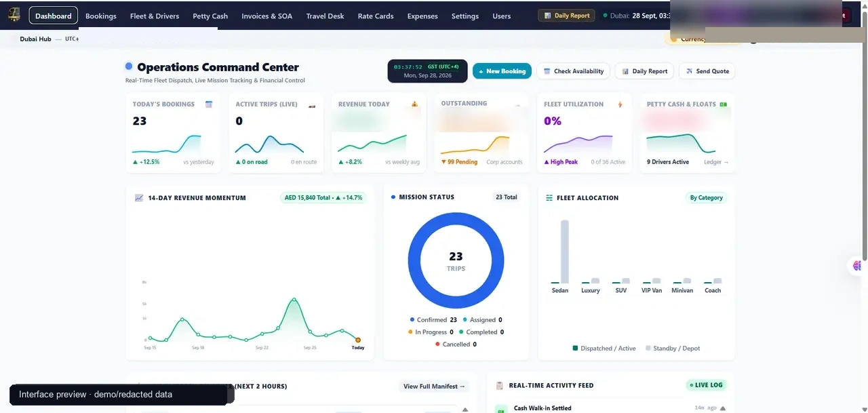
Task: Click the tall Sedan standby bar
Action: pos(564,252)
